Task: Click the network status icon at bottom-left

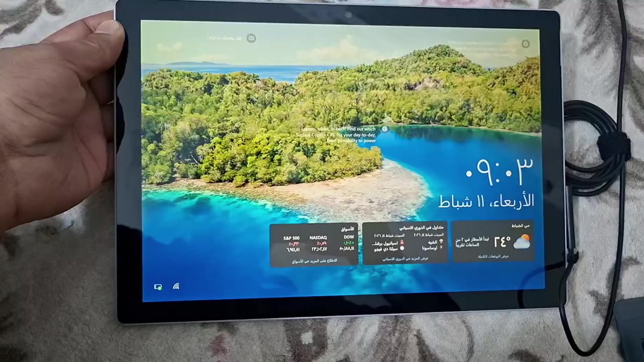Action: tap(158, 287)
